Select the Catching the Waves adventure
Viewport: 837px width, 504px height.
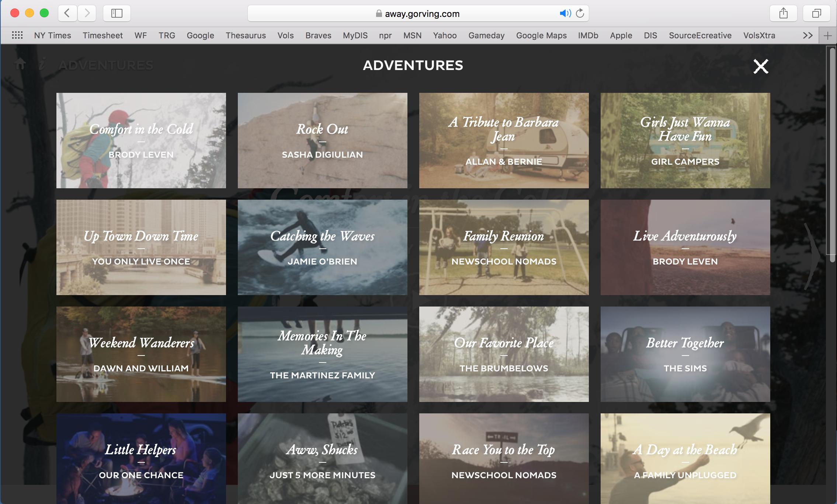click(322, 247)
